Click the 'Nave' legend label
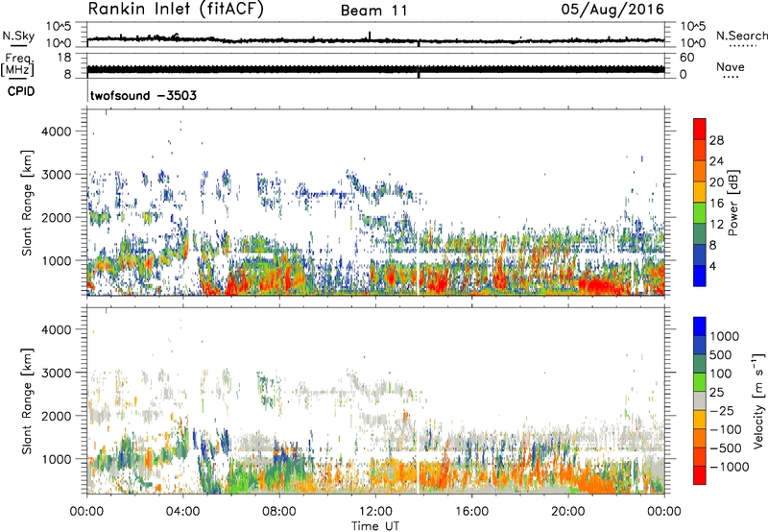768x532 pixels. click(x=731, y=66)
